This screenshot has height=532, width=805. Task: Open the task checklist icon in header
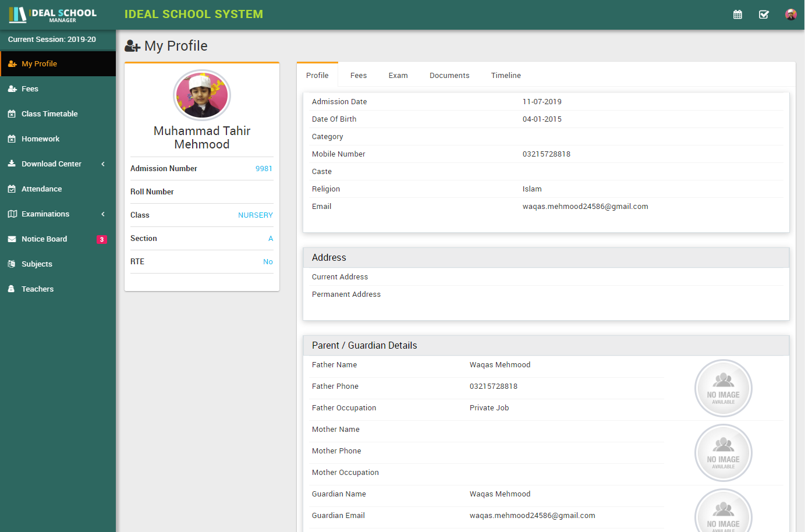coord(764,15)
